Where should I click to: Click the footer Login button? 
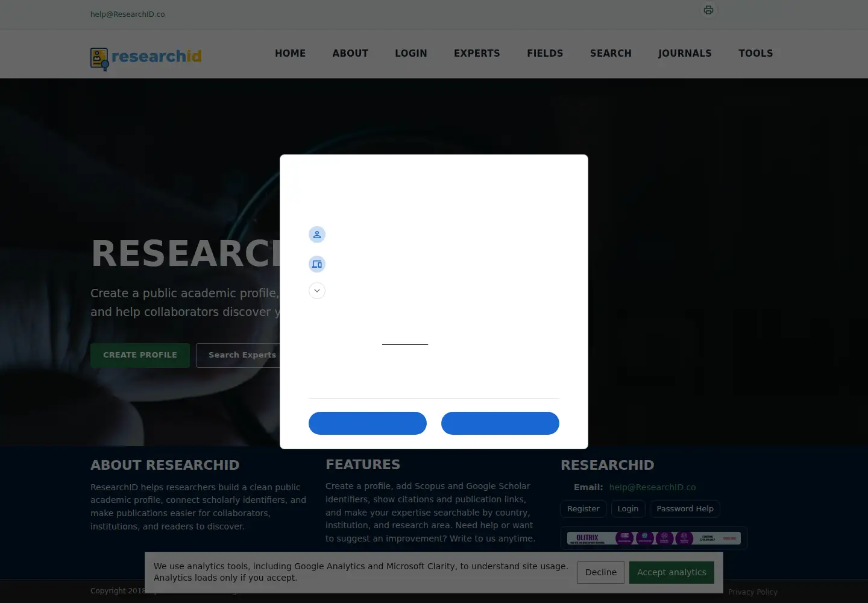(x=628, y=509)
